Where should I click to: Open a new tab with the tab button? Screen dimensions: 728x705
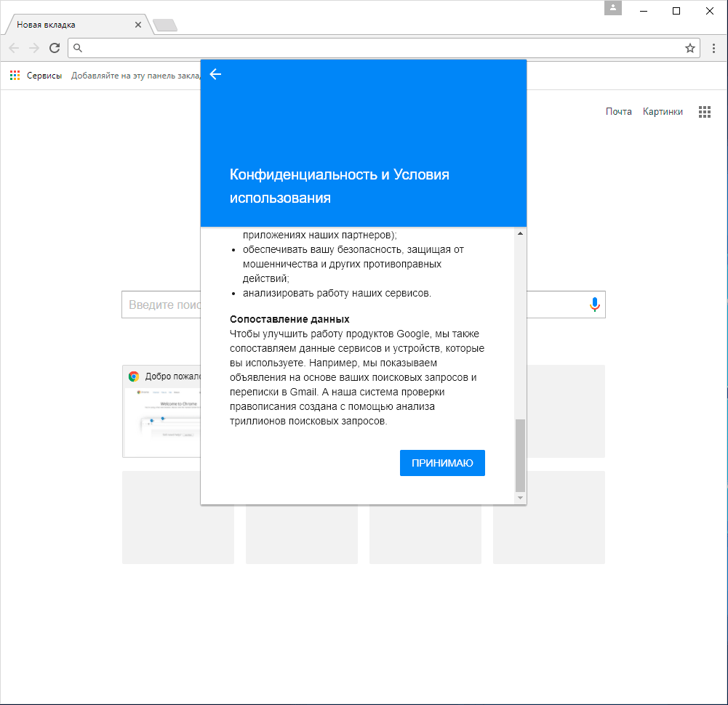tap(165, 26)
